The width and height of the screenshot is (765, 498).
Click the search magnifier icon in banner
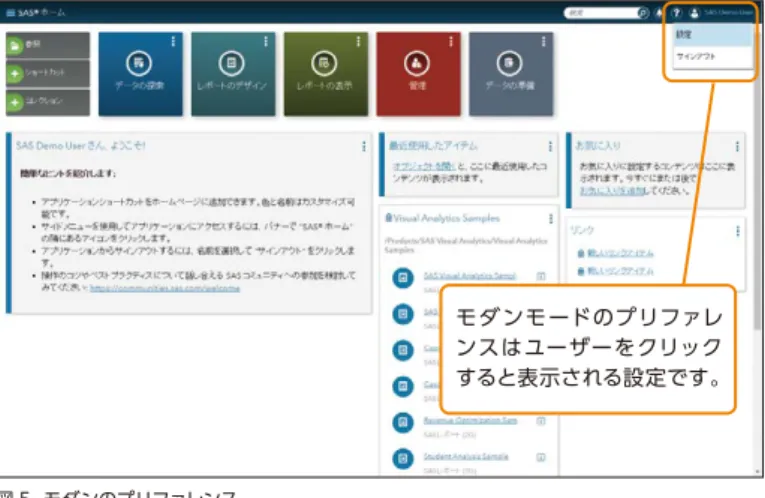click(x=643, y=13)
